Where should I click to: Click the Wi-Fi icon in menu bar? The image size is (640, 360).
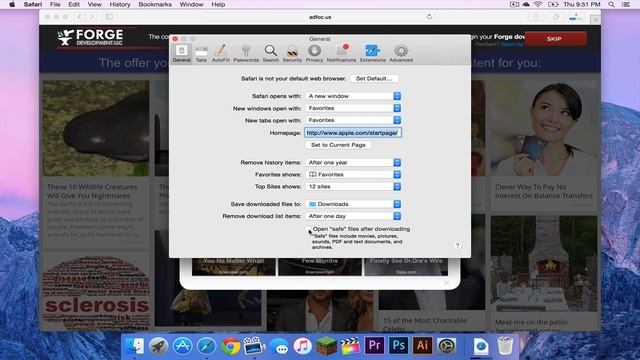(x=538, y=4)
